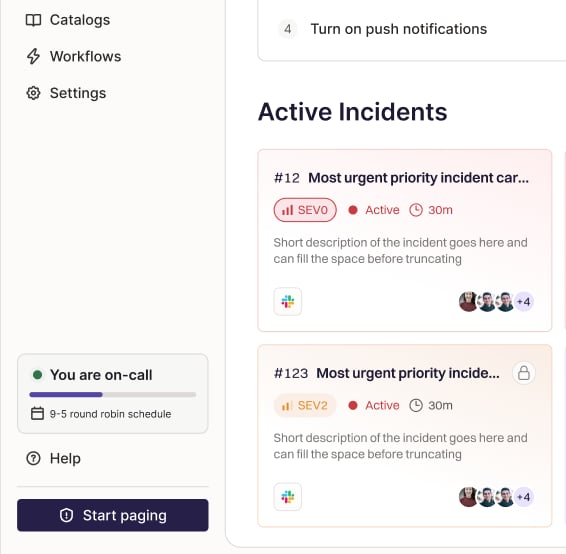The height and width of the screenshot is (554, 566).
Task: Click shield icon on Start paging
Action: (x=66, y=515)
